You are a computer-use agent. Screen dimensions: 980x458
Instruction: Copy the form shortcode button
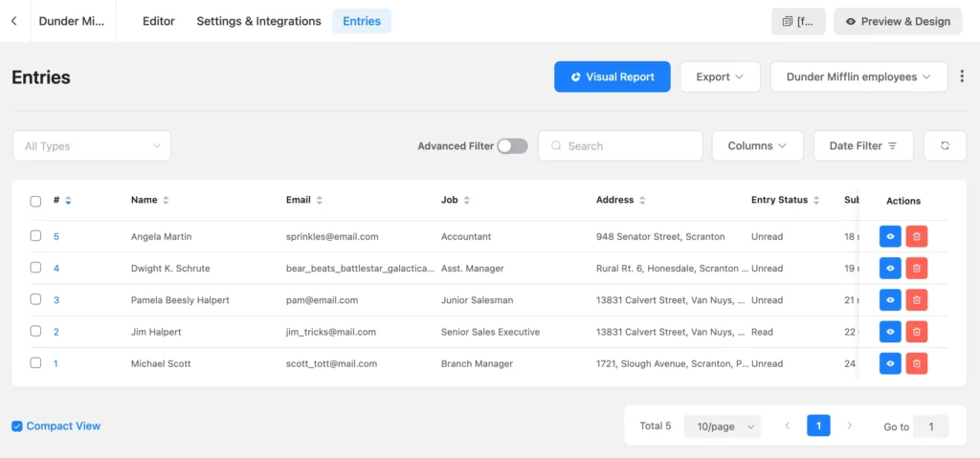coord(798,21)
